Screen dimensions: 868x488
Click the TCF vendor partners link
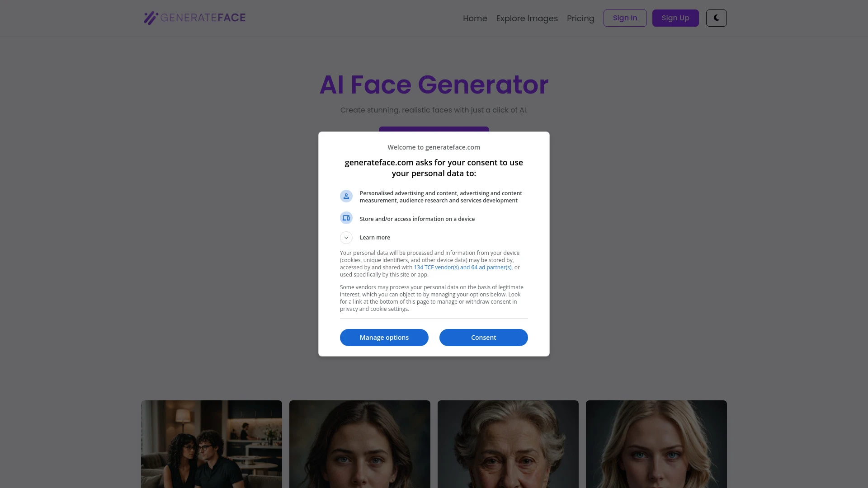pos(462,267)
